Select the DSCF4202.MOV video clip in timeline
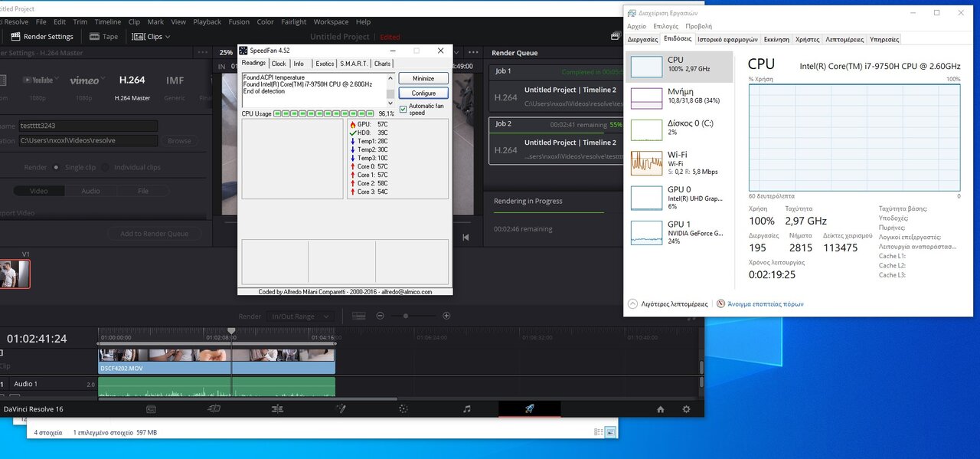The image size is (980, 459). tap(217, 362)
